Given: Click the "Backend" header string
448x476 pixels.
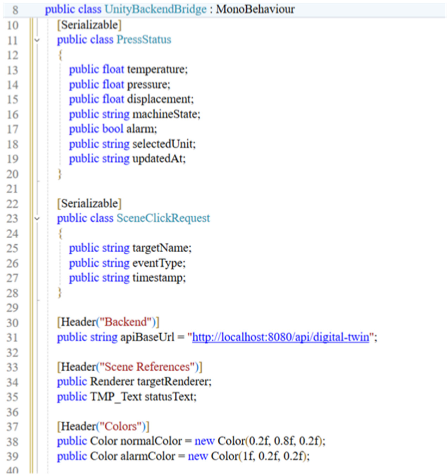Looking at the screenshot, I should [126, 322].
